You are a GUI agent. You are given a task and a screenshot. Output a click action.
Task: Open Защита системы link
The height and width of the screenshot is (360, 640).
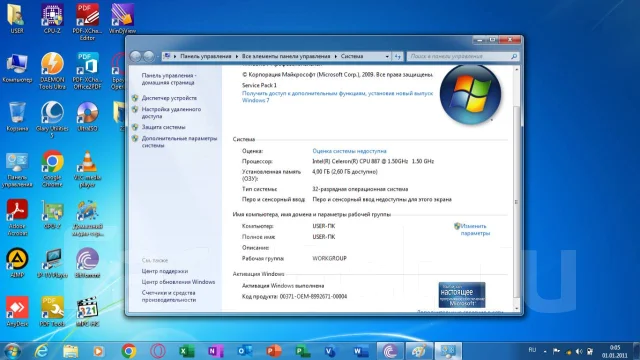pyautogui.click(x=163, y=127)
